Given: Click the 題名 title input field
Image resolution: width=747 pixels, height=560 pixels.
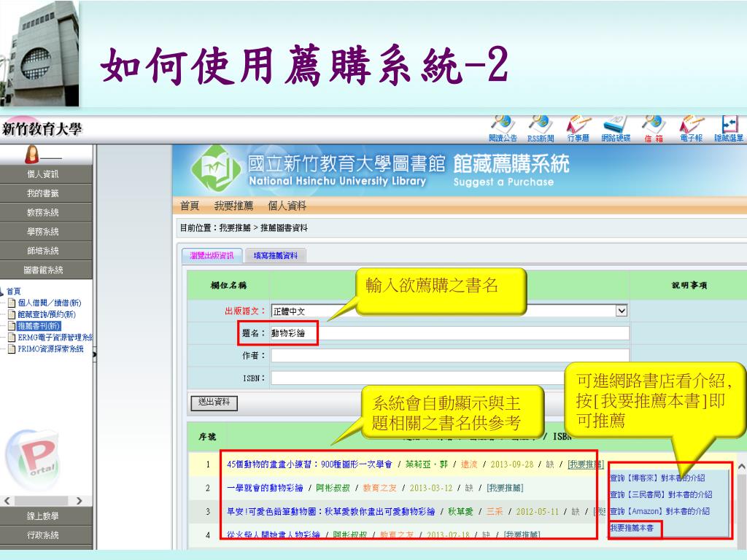Looking at the screenshot, I should tap(449, 333).
